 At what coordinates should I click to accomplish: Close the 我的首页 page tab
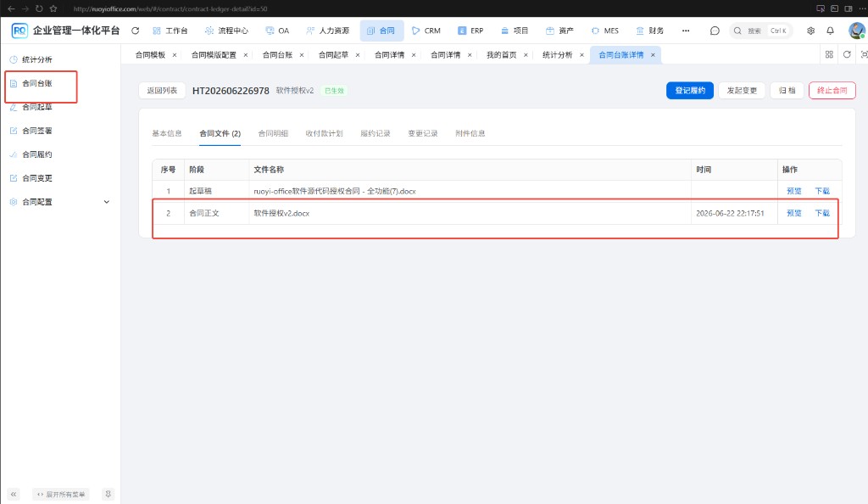pos(526,55)
